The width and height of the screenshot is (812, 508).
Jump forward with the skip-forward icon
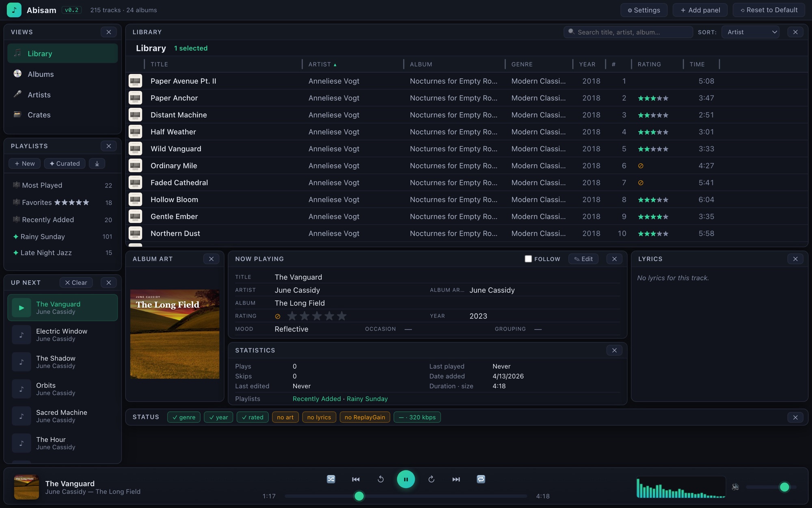pyautogui.click(x=431, y=479)
